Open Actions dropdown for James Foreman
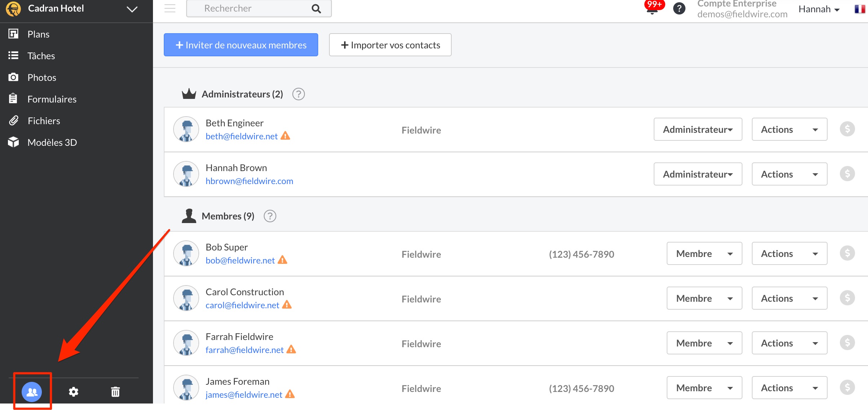Viewport: 868px width, 410px height. pyautogui.click(x=789, y=388)
